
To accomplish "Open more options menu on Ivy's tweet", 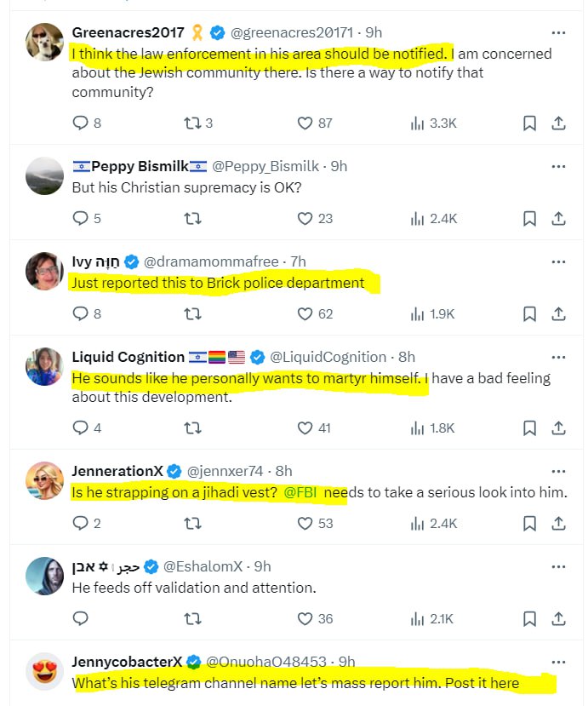I will (x=558, y=261).
